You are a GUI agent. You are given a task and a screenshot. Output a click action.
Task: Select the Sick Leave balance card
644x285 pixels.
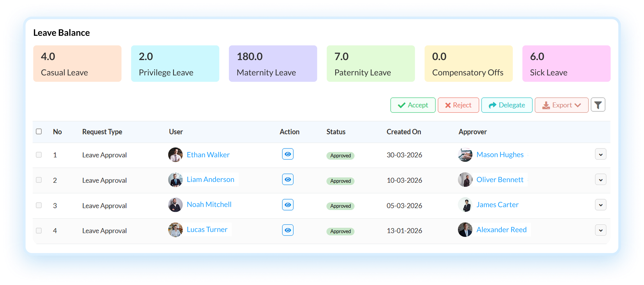click(x=566, y=63)
